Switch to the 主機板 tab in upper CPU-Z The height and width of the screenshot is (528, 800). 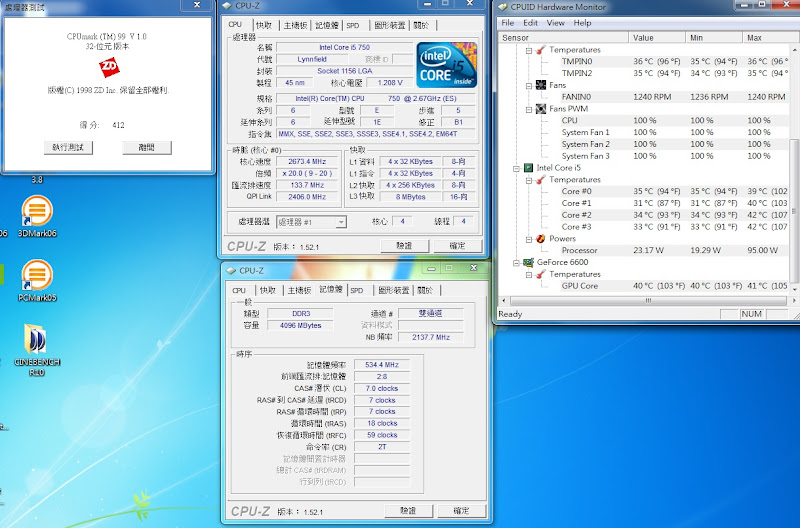tap(295, 25)
